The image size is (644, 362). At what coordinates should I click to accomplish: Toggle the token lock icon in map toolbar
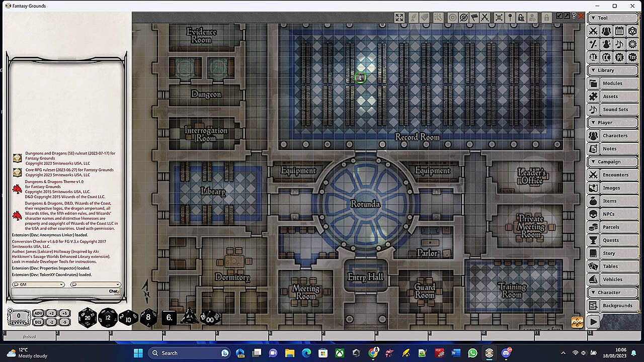coord(521,18)
